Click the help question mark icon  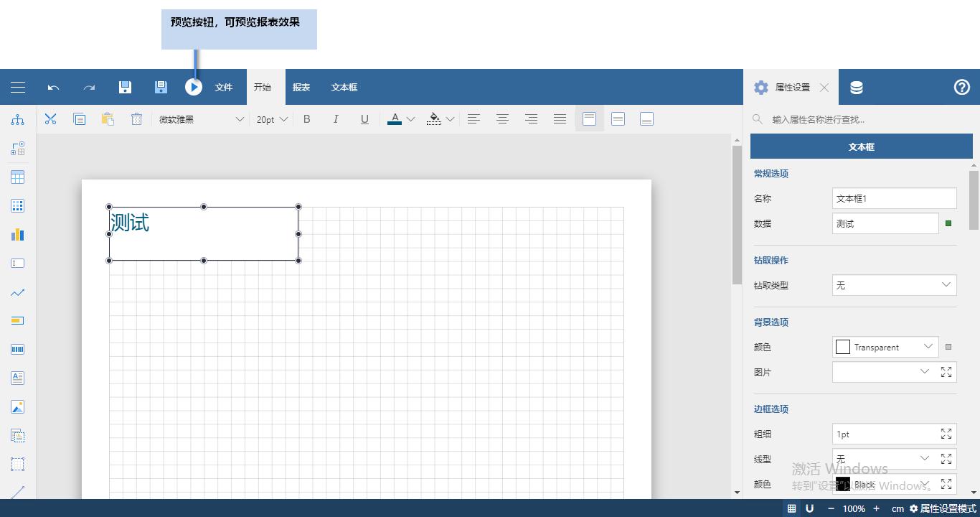click(961, 87)
